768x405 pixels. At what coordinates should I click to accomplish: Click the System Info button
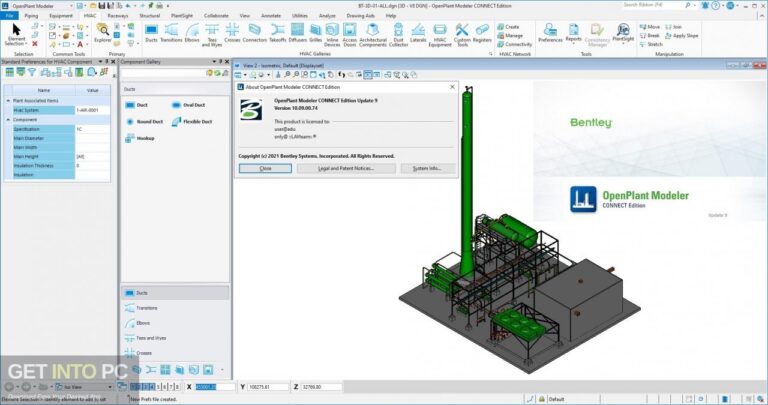428,168
